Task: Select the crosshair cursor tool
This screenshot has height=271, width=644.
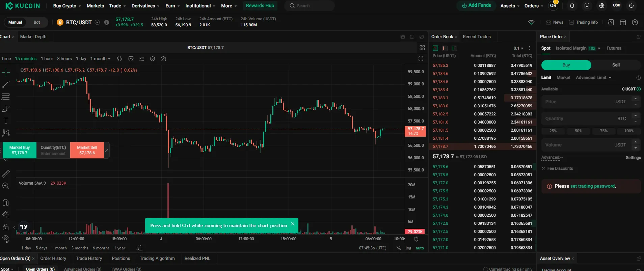Action: [6, 72]
